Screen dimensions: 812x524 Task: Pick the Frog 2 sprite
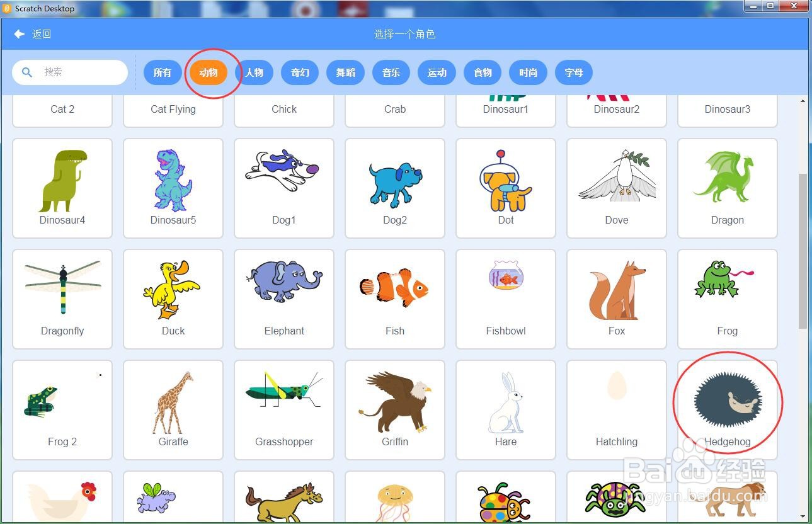tap(62, 410)
